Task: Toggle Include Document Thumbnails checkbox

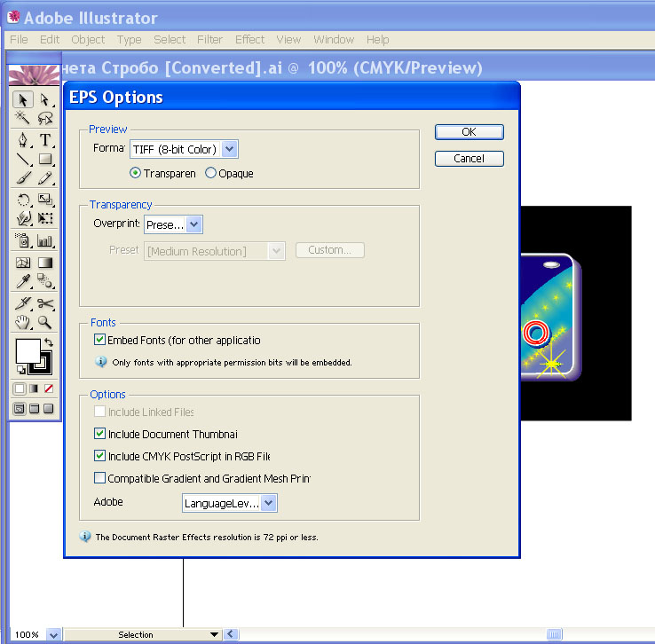Action: coord(99,433)
